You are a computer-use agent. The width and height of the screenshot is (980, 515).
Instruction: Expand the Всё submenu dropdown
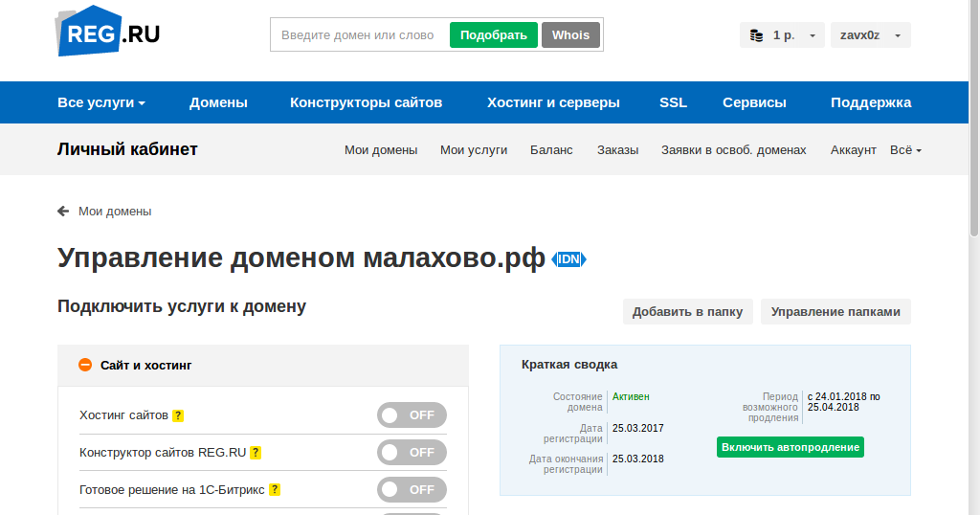point(905,150)
